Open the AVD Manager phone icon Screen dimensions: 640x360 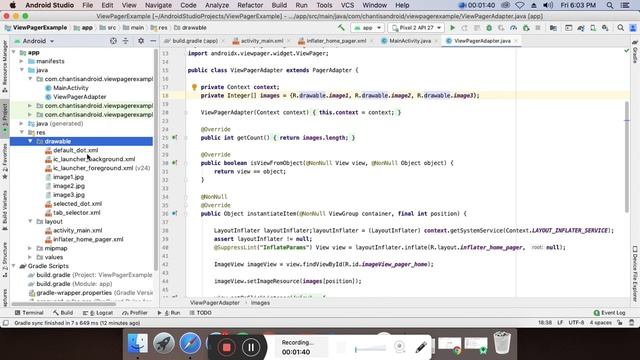coord(593,28)
